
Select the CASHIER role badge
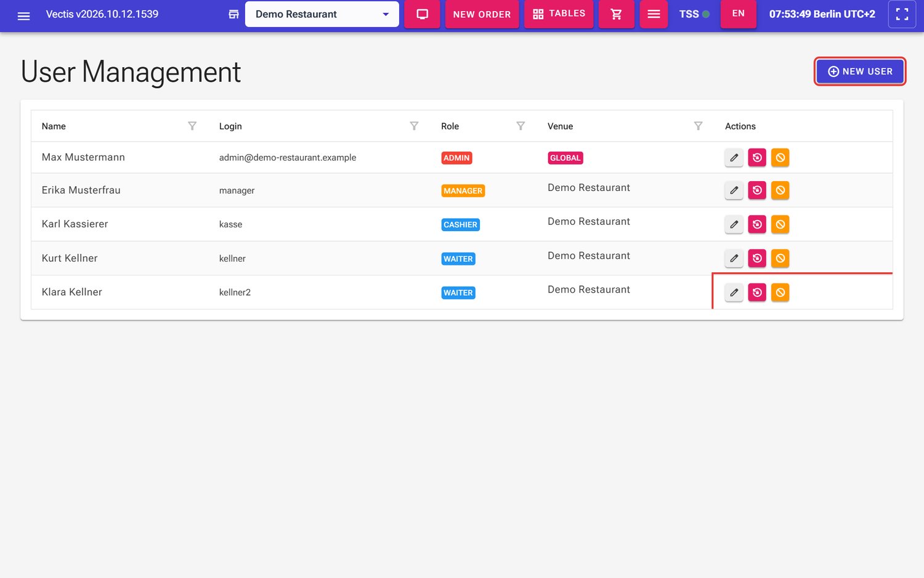click(460, 224)
